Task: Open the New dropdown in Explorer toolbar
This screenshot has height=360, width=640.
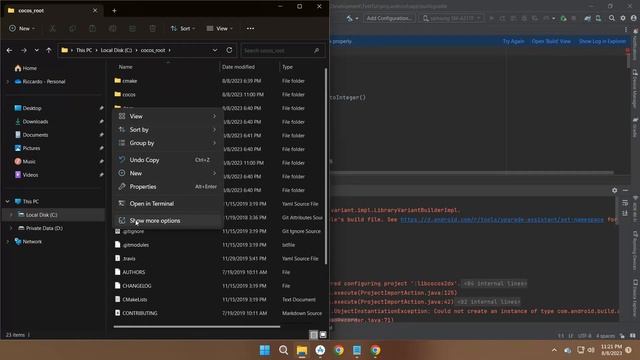Action: point(22,29)
